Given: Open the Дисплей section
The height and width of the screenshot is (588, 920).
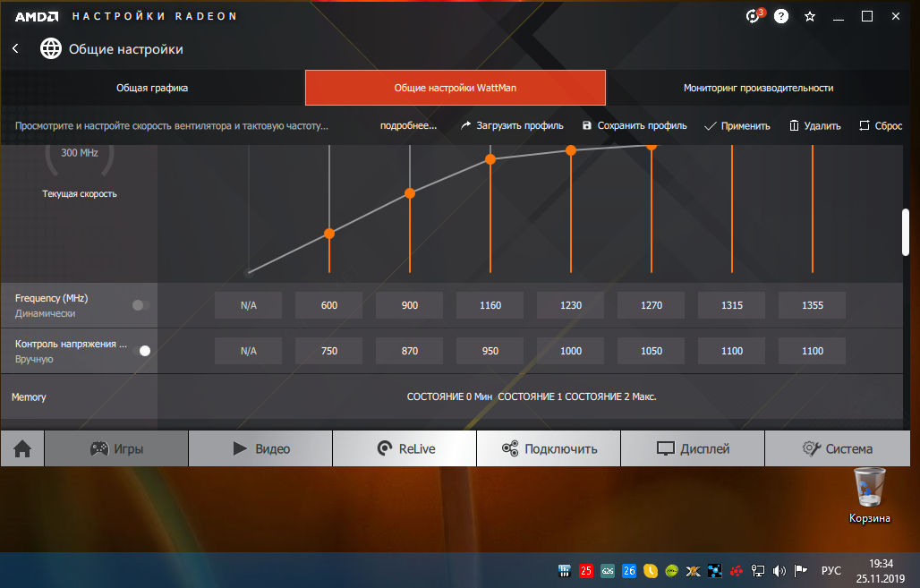Looking at the screenshot, I should coord(693,449).
